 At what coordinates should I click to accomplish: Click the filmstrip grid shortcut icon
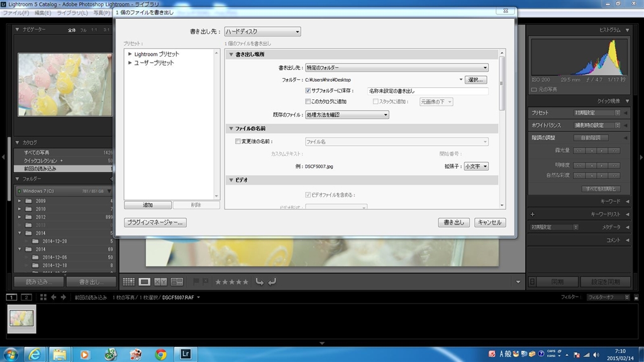click(x=43, y=297)
